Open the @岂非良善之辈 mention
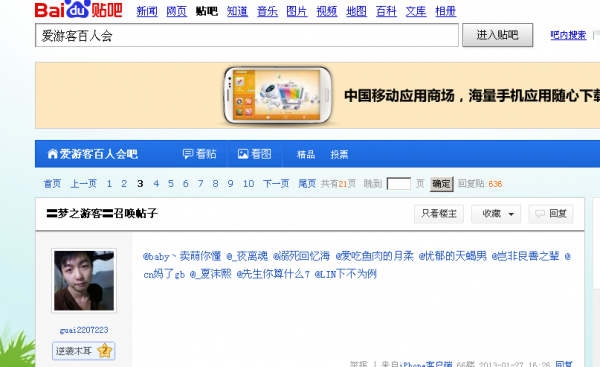This screenshot has width=600, height=367. pos(525,256)
